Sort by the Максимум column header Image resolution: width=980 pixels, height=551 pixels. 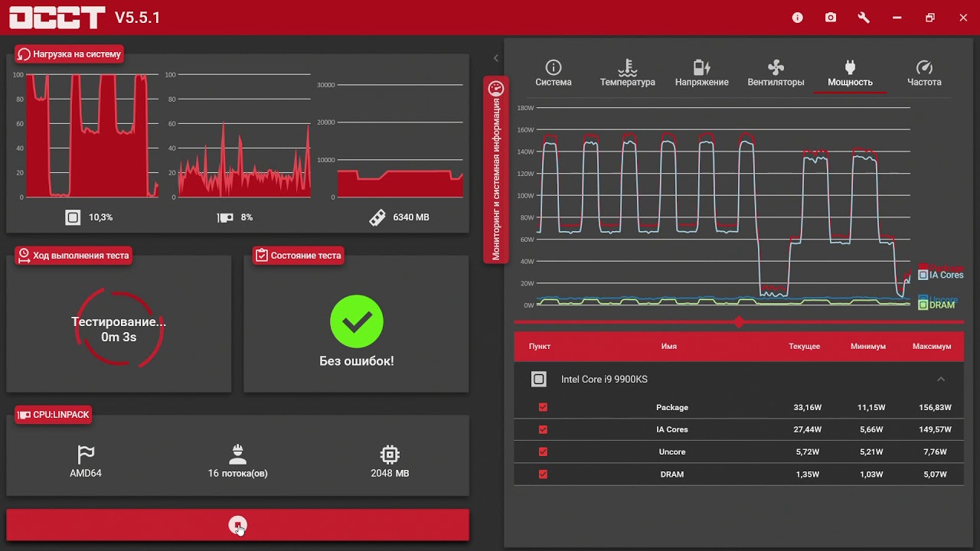(932, 347)
